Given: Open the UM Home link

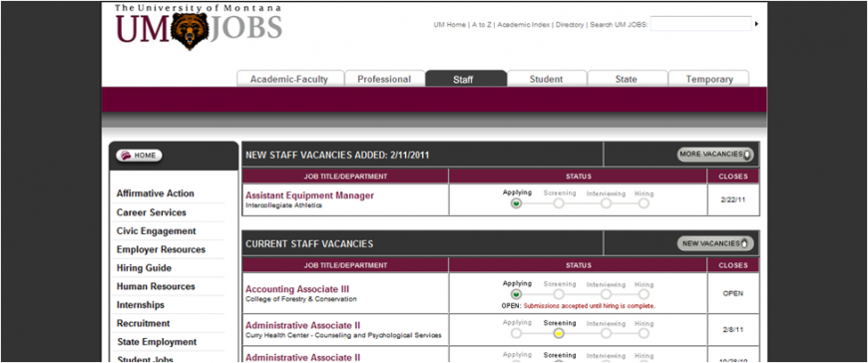Looking at the screenshot, I should coord(450,25).
